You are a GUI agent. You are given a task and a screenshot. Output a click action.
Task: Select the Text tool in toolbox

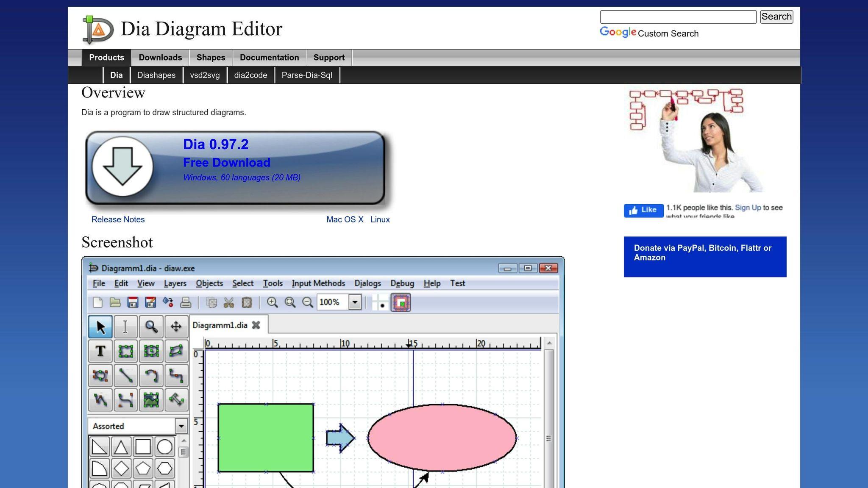(100, 351)
